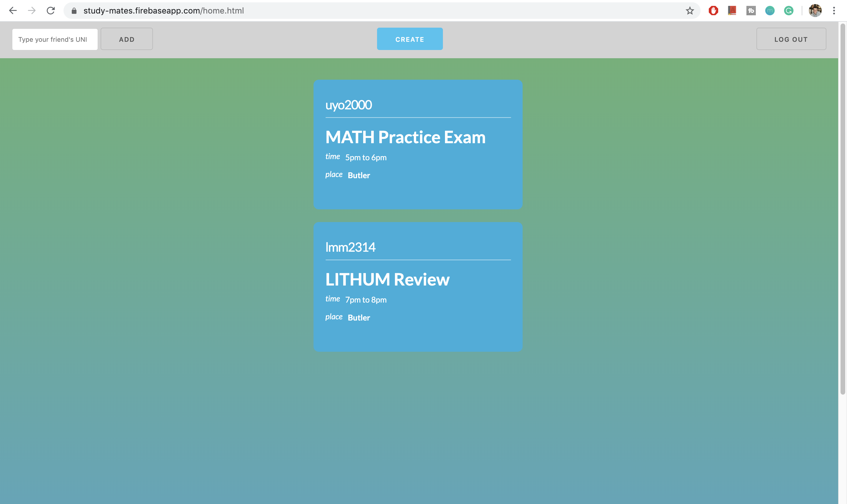Viewport: 847px width, 504px height.
Task: Open the Chrome profile avatar
Action: [815, 11]
